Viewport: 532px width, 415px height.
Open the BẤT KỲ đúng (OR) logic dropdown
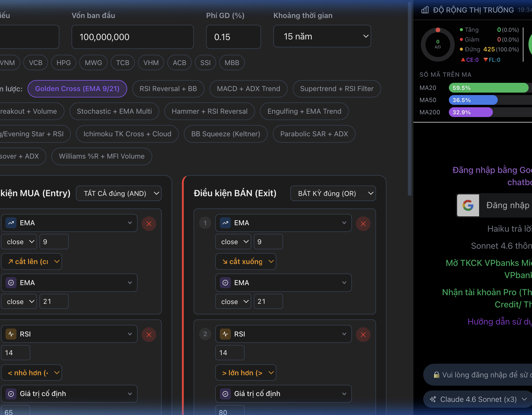(333, 193)
